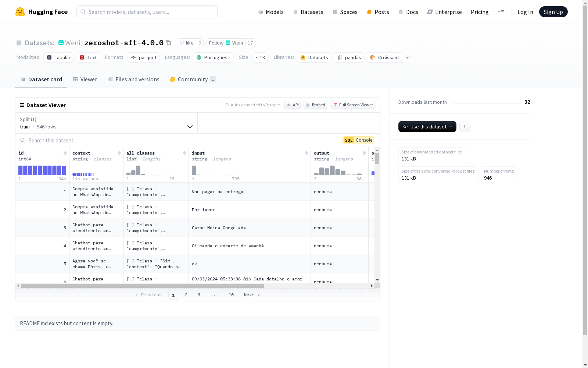Screen dimensions: 588x368
Task: Open the SQL Console
Action: (x=358, y=140)
